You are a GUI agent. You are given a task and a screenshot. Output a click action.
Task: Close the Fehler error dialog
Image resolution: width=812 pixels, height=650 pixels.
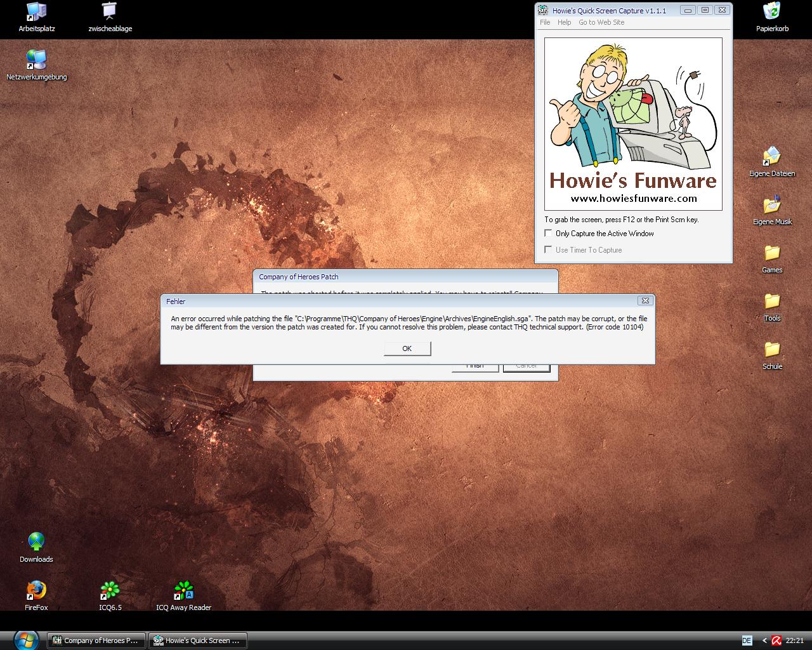[645, 301]
